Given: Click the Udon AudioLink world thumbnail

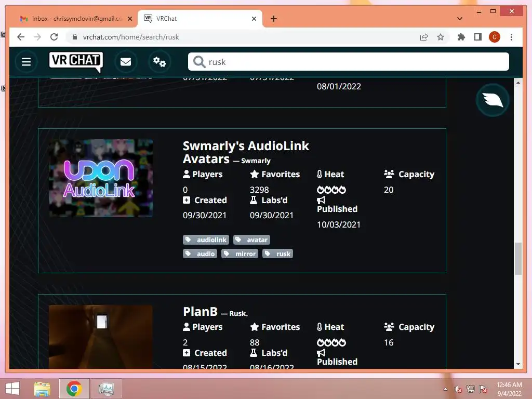Looking at the screenshot, I should click(x=101, y=178).
